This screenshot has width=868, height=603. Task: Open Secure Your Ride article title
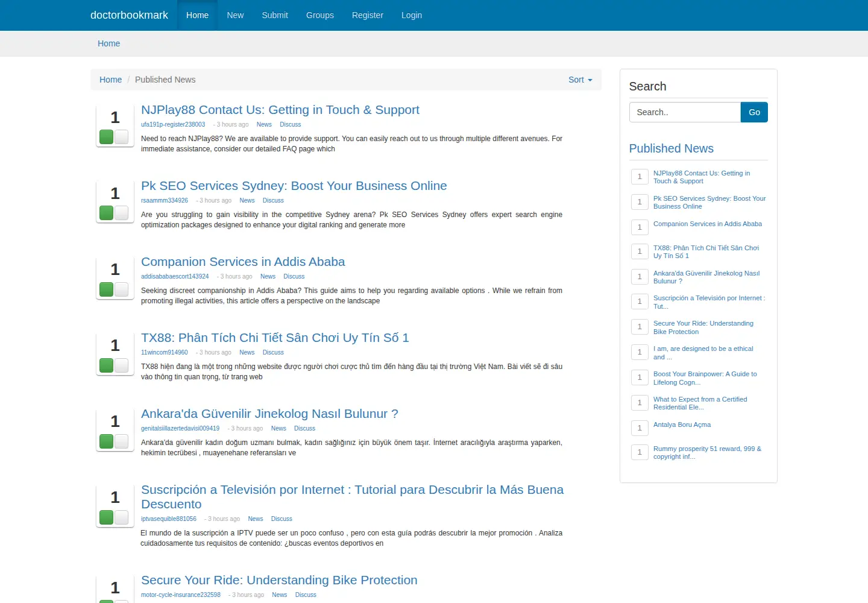pyautogui.click(x=279, y=580)
